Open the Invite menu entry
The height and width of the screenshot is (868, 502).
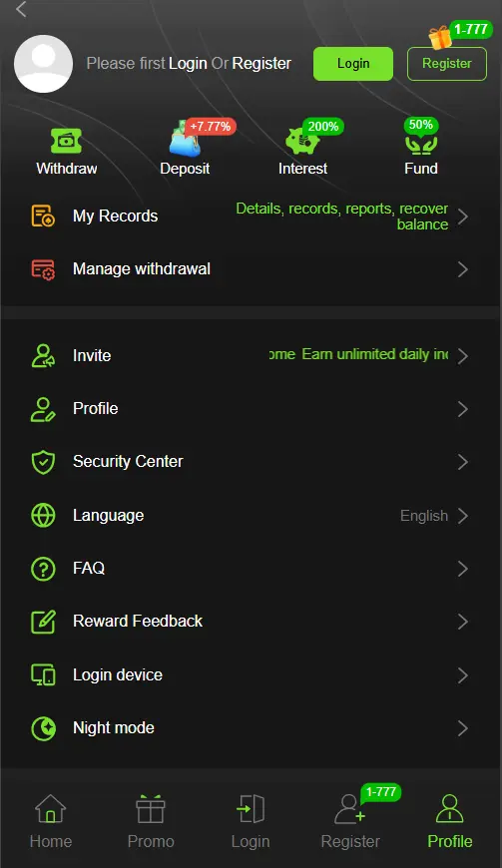(251, 355)
